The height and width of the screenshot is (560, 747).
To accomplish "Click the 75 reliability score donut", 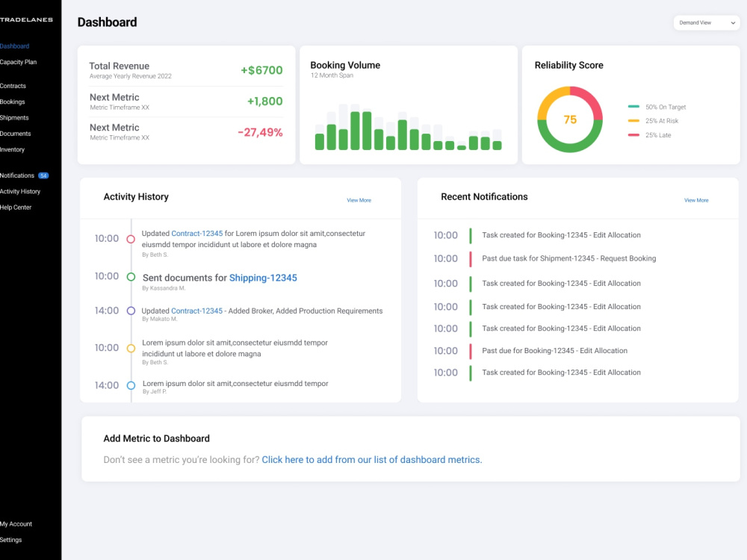I will click(570, 119).
